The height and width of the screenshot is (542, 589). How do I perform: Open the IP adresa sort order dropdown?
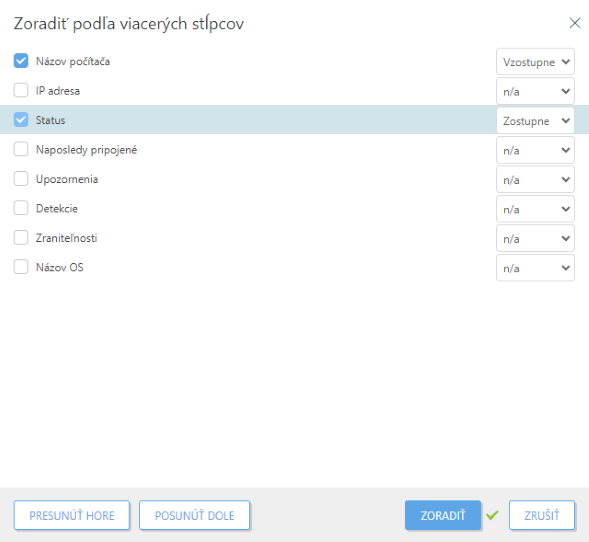535,91
